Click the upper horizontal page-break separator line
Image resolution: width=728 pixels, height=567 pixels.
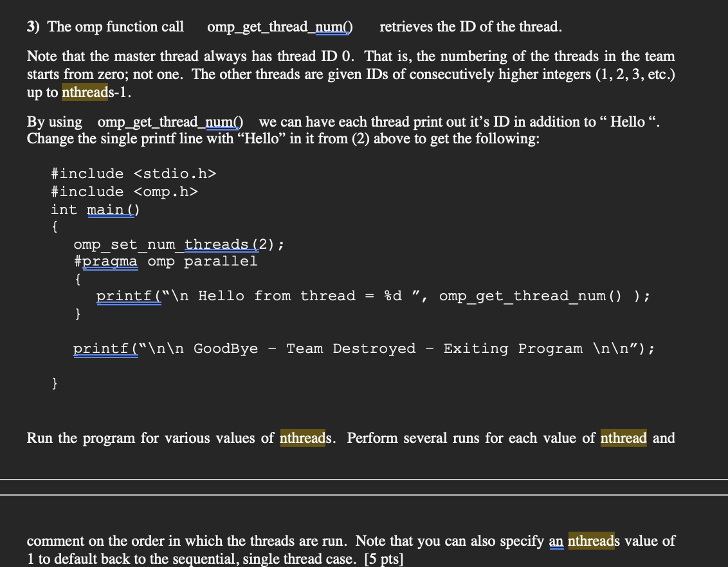[364, 478]
